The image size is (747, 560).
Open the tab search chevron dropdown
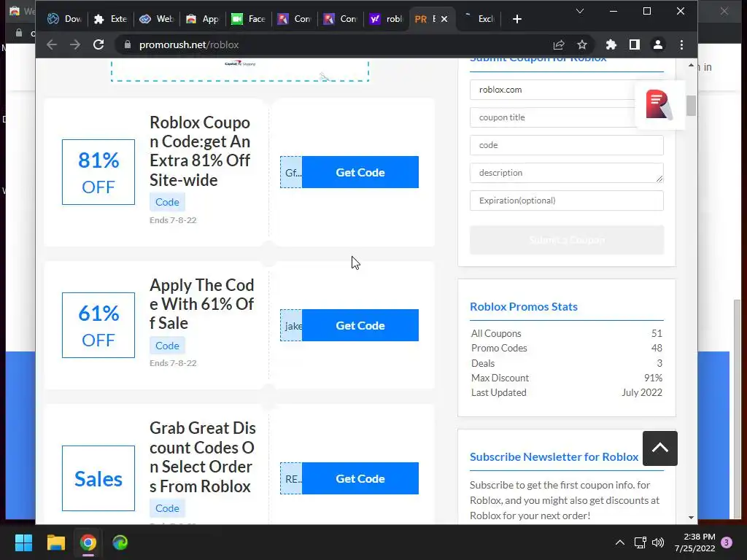click(x=580, y=11)
